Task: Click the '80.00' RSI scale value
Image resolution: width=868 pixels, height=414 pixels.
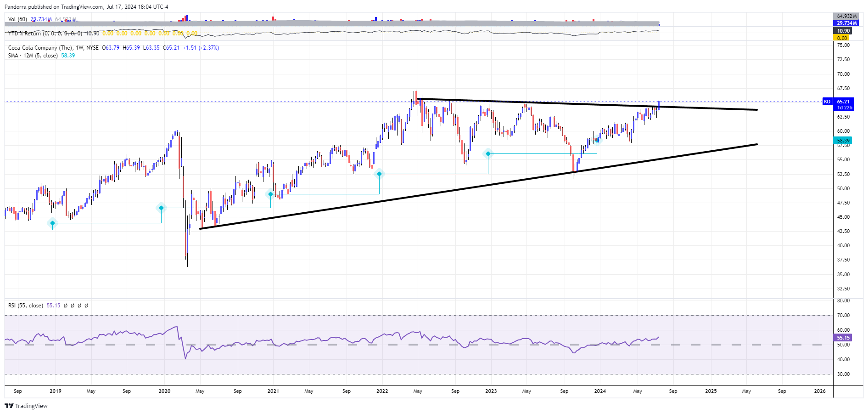Action: pyautogui.click(x=843, y=301)
